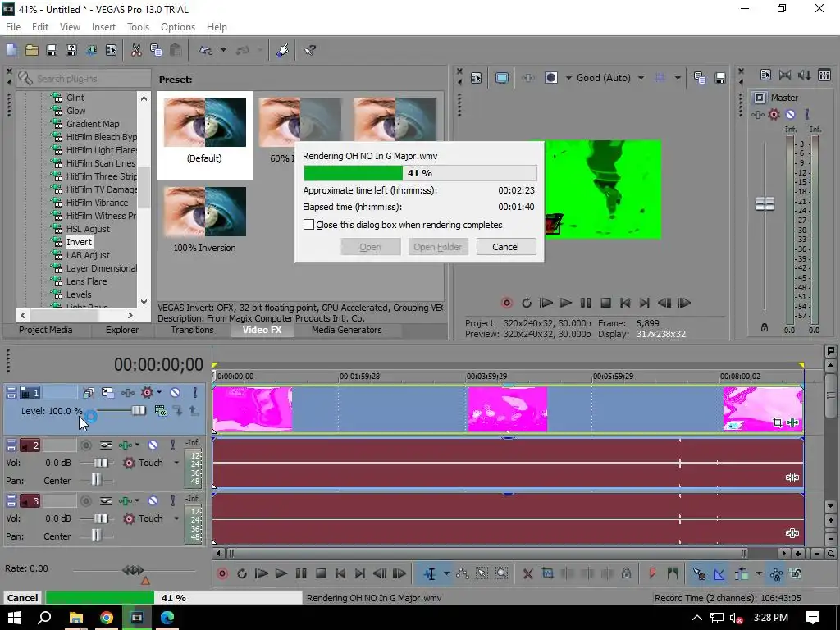This screenshot has width=840, height=630.
Task: Open a project with the folder icon
Action: coord(32,50)
